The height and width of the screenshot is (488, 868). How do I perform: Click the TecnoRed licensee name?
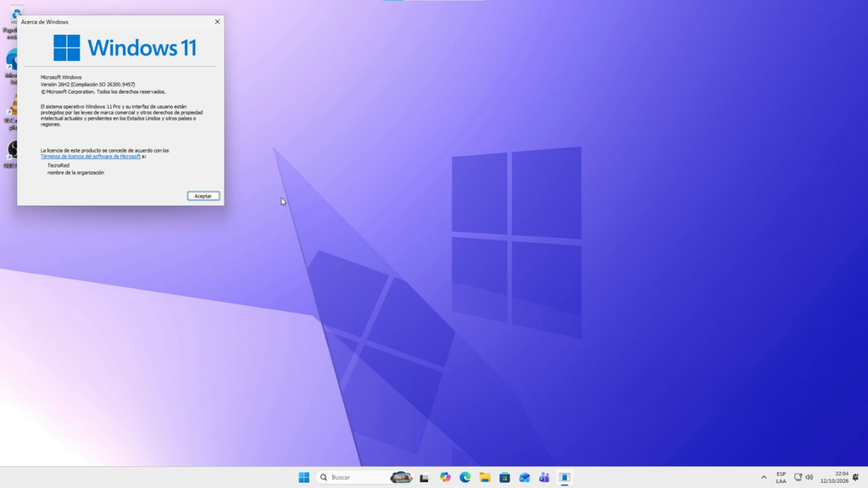click(58, 165)
